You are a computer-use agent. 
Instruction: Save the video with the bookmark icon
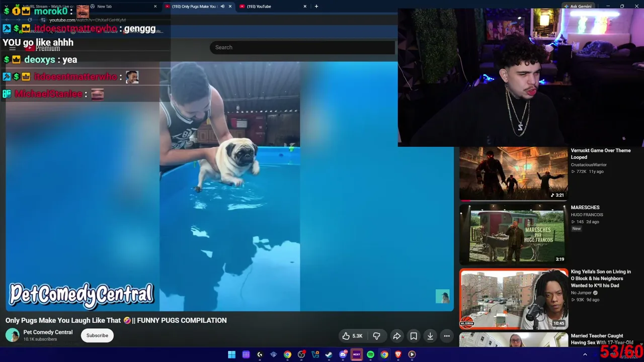click(x=414, y=336)
